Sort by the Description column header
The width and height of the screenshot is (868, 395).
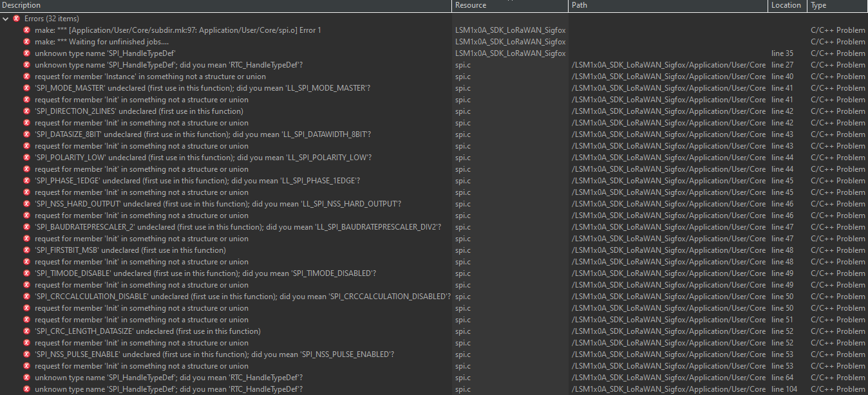(x=21, y=5)
